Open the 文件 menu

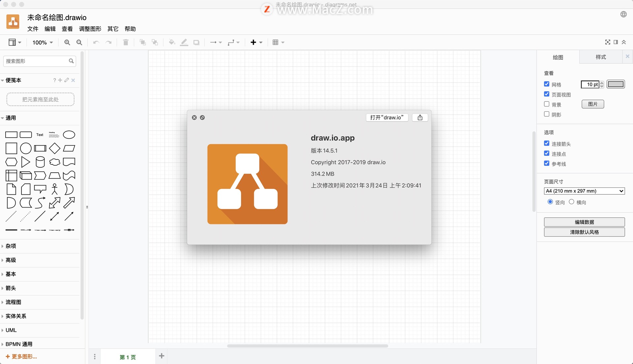[33, 29]
